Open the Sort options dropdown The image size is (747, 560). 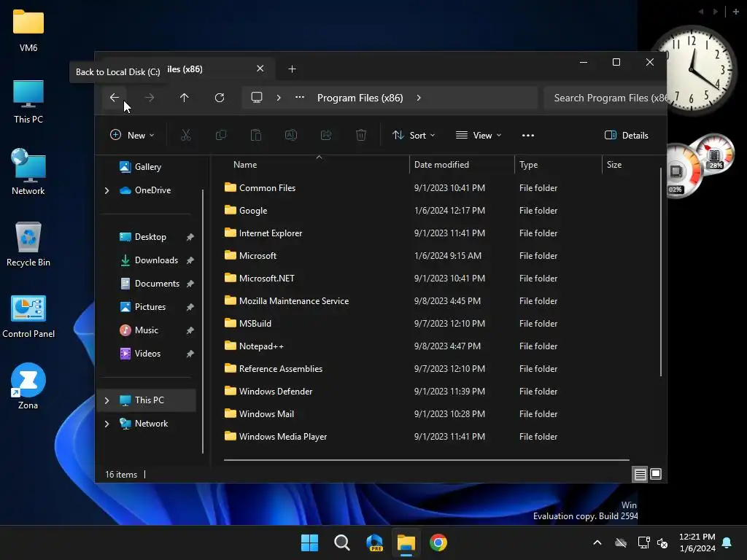click(414, 135)
